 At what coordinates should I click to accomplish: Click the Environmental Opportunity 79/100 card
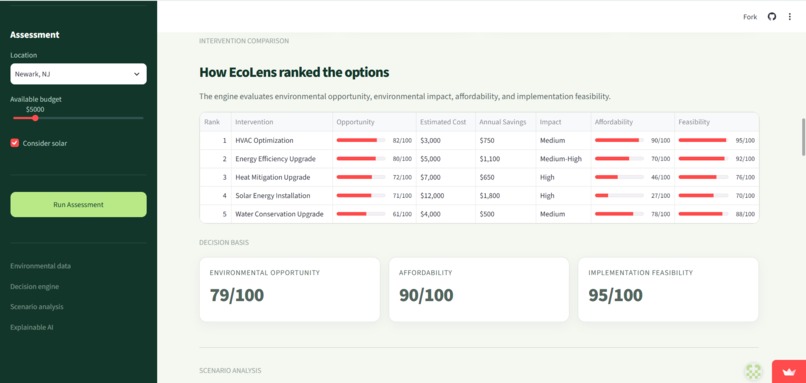click(x=289, y=289)
